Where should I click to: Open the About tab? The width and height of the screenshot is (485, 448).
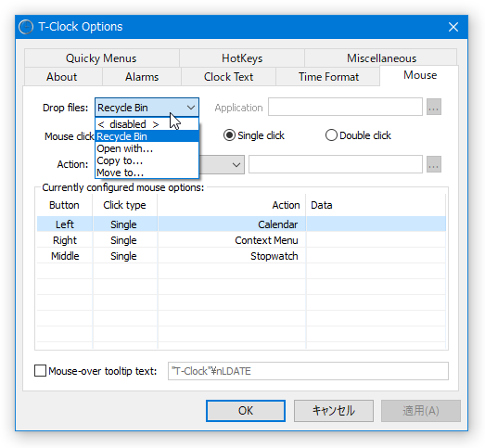(62, 77)
